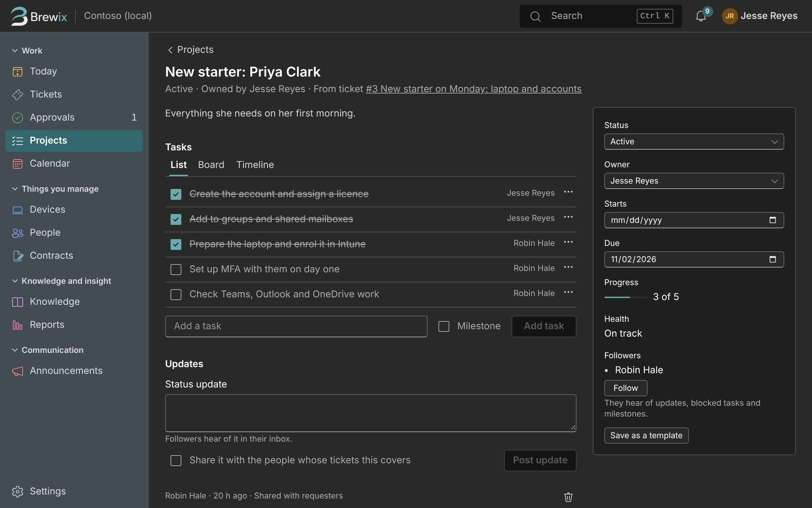Check 'Check Teams, Outlook and OneDrive work'
This screenshot has width=812, height=508.
176,295
